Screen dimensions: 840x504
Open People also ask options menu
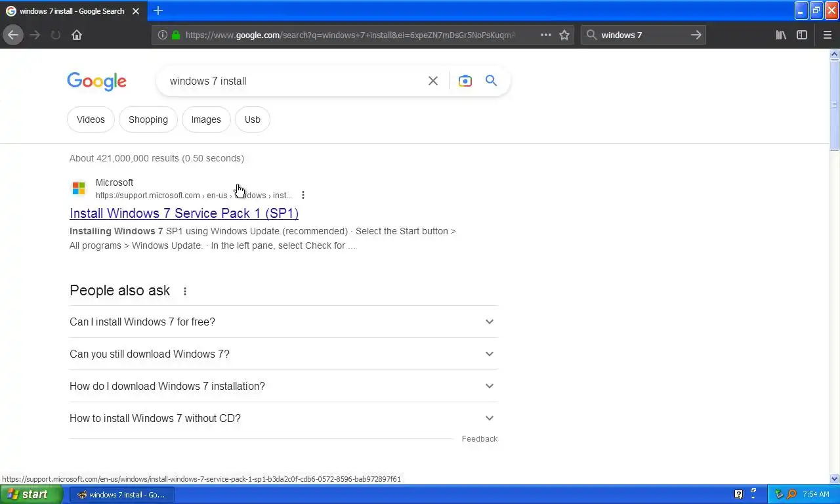click(x=185, y=291)
